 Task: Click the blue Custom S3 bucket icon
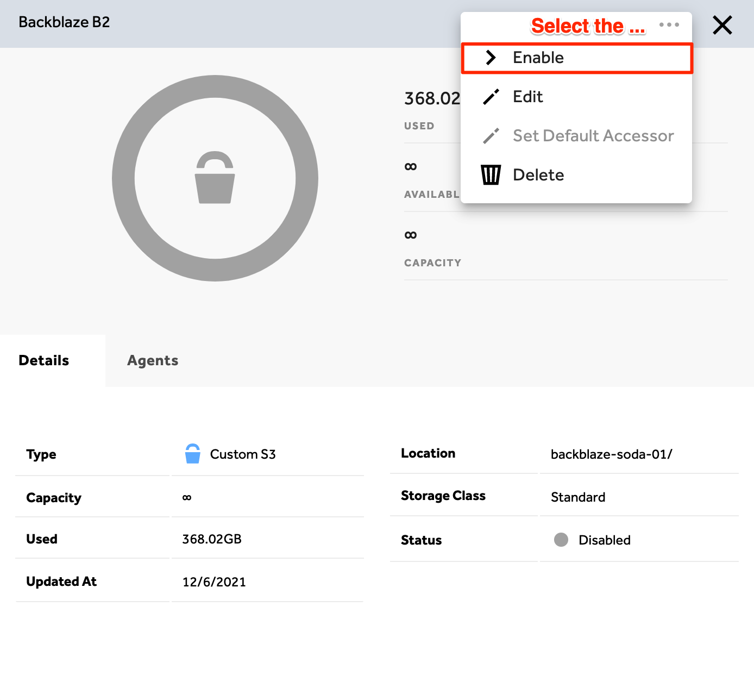pos(192,454)
